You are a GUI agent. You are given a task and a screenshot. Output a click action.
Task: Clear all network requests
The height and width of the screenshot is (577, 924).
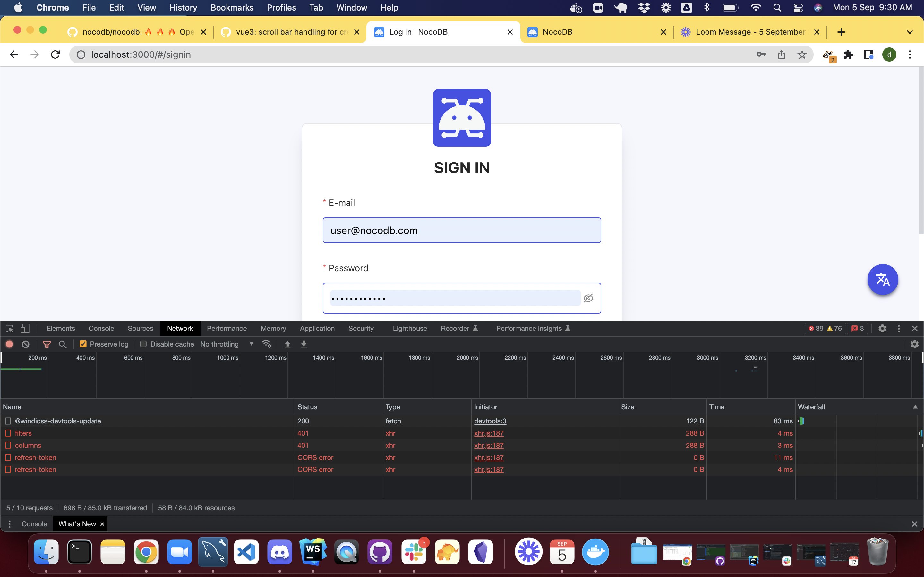tap(25, 344)
